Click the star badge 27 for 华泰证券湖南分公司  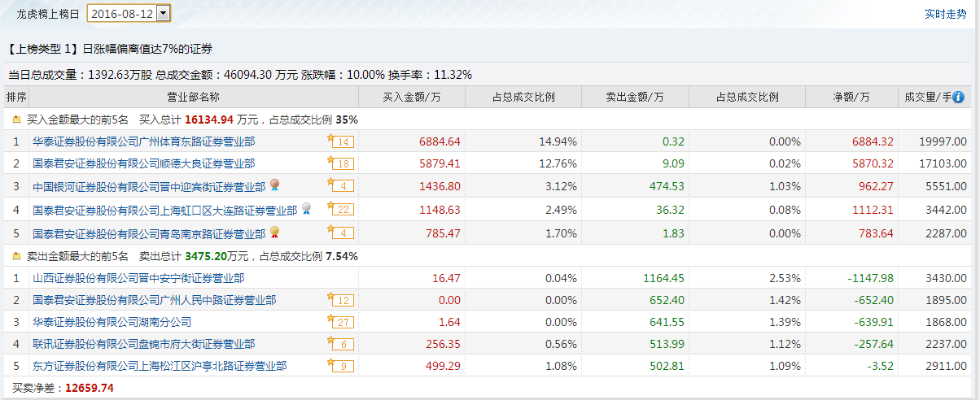[x=340, y=322]
